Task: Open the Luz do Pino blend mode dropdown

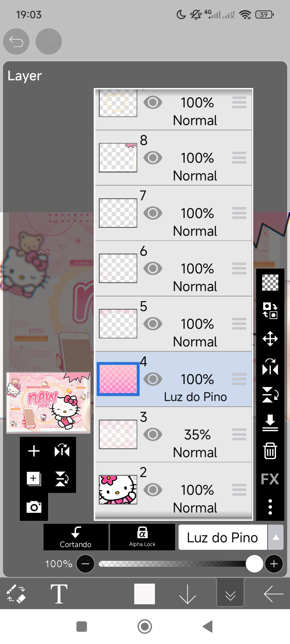Action: (x=223, y=537)
